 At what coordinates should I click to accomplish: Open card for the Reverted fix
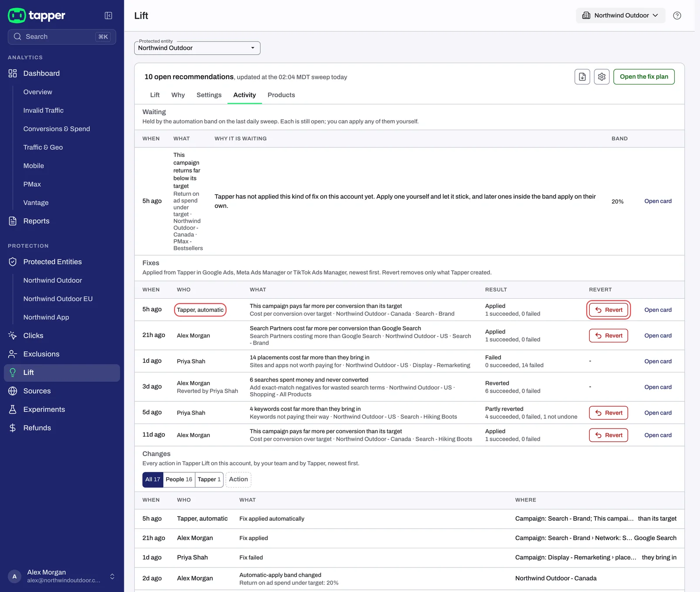click(658, 387)
